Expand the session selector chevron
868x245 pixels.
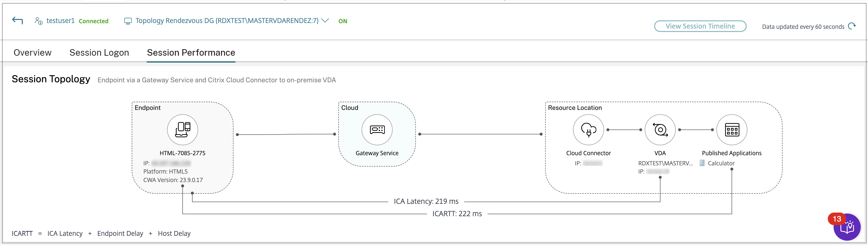tap(325, 21)
